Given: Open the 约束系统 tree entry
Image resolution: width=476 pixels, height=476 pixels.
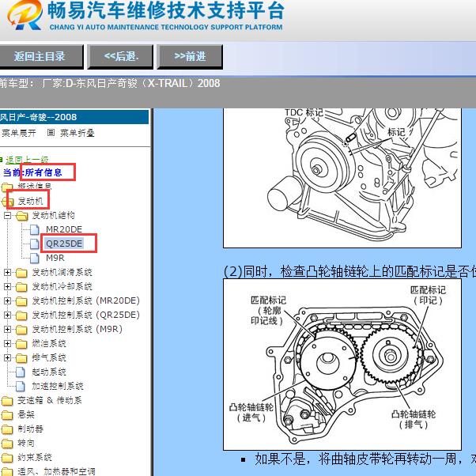Looking at the screenshot, I should click(x=34, y=458).
